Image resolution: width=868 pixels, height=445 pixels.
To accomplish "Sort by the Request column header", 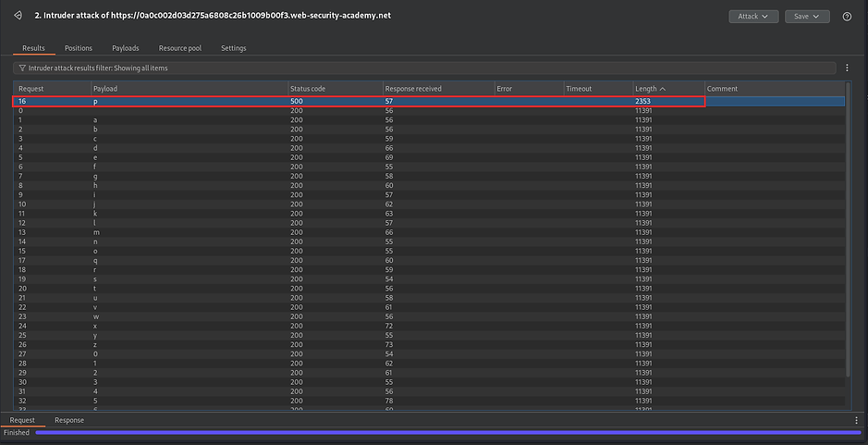I will tap(53, 89).
